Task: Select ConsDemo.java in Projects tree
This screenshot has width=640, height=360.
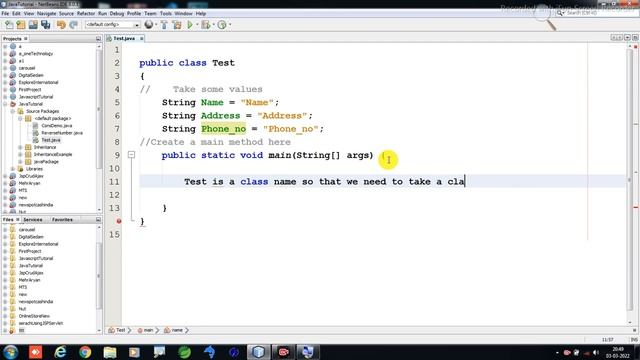Action: point(57,126)
